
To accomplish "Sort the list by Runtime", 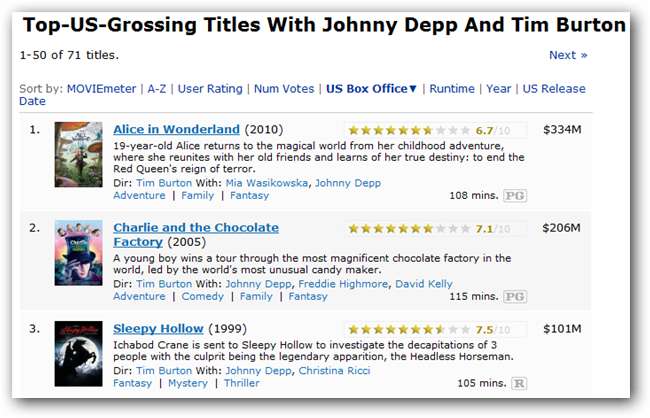I will tap(452, 89).
